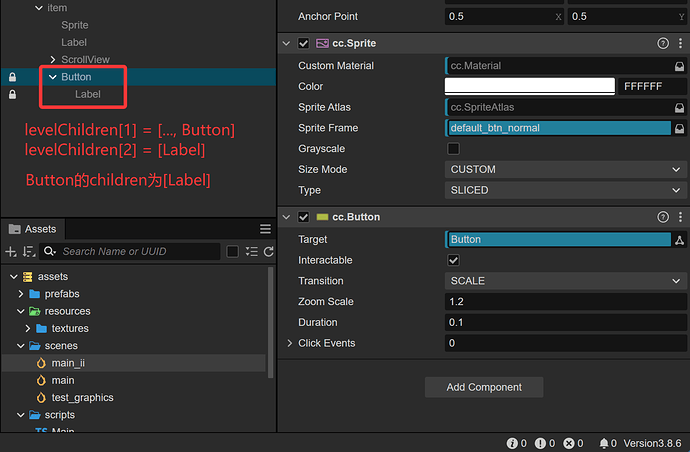Click the Zoom Scale value field
This screenshot has height=452, width=690.
pyautogui.click(x=565, y=301)
